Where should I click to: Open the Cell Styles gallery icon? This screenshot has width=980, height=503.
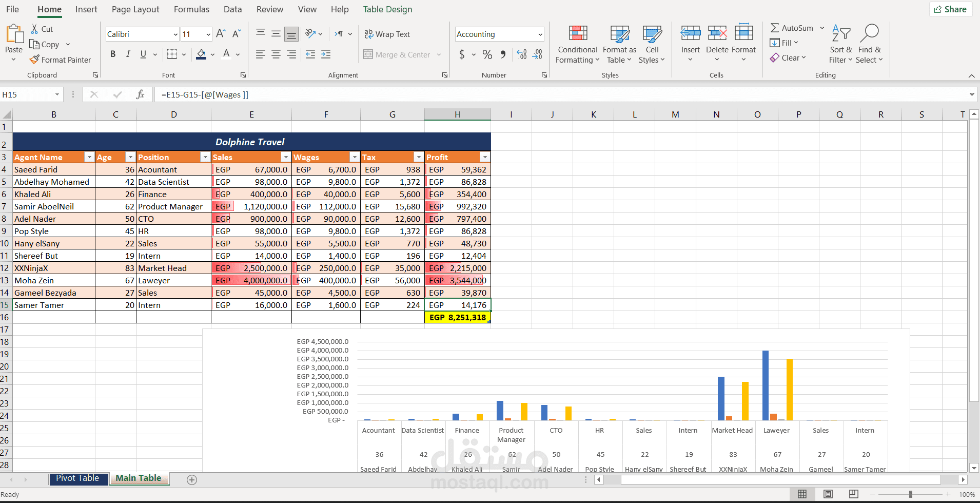click(652, 33)
